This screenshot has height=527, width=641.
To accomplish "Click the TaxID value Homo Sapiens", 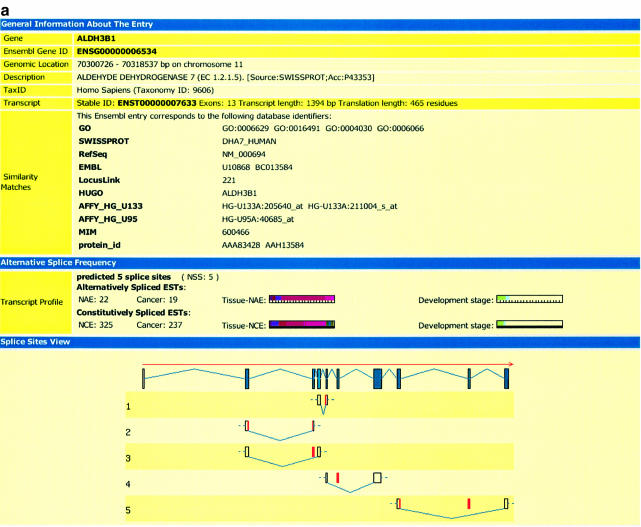I will coord(145,90).
